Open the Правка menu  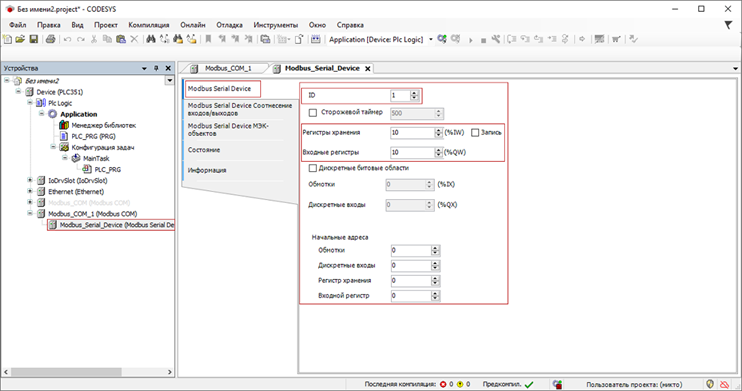49,25
